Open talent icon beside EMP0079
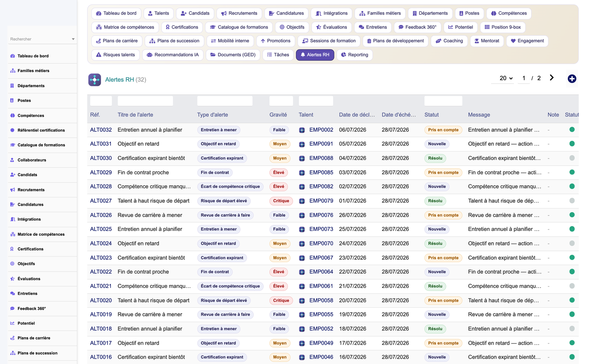589x364 pixels. click(302, 201)
